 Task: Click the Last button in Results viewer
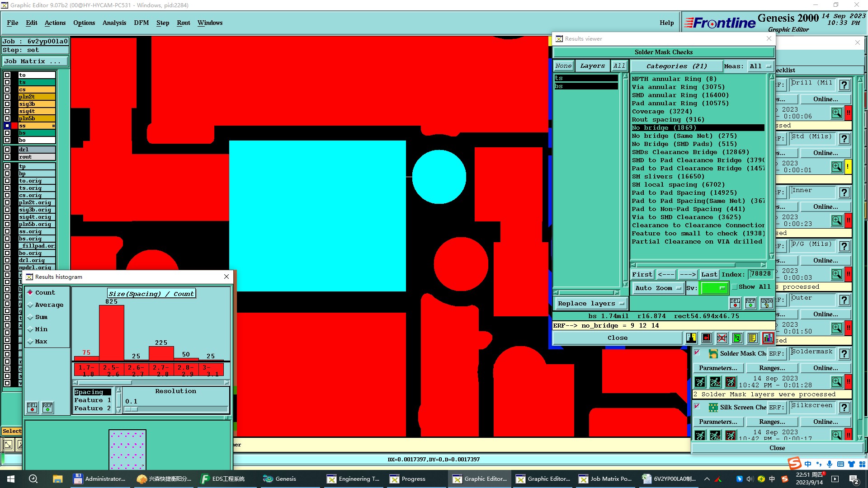click(709, 275)
